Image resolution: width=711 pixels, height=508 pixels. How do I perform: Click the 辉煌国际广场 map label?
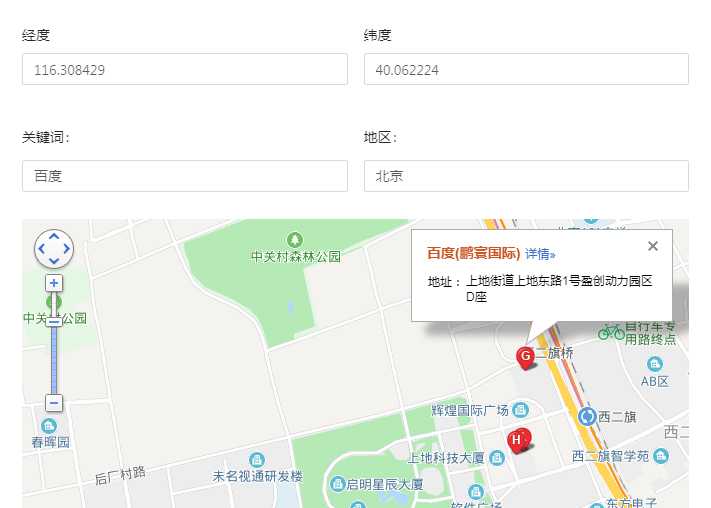(x=470, y=410)
